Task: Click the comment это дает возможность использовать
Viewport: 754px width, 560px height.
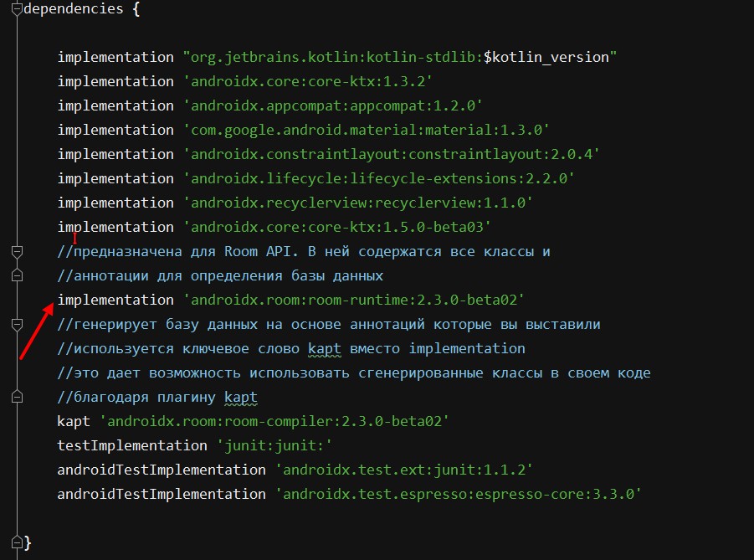Action: [354, 372]
